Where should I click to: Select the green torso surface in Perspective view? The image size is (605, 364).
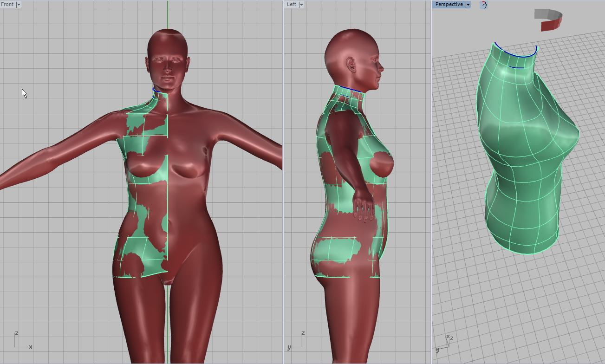pos(527,149)
